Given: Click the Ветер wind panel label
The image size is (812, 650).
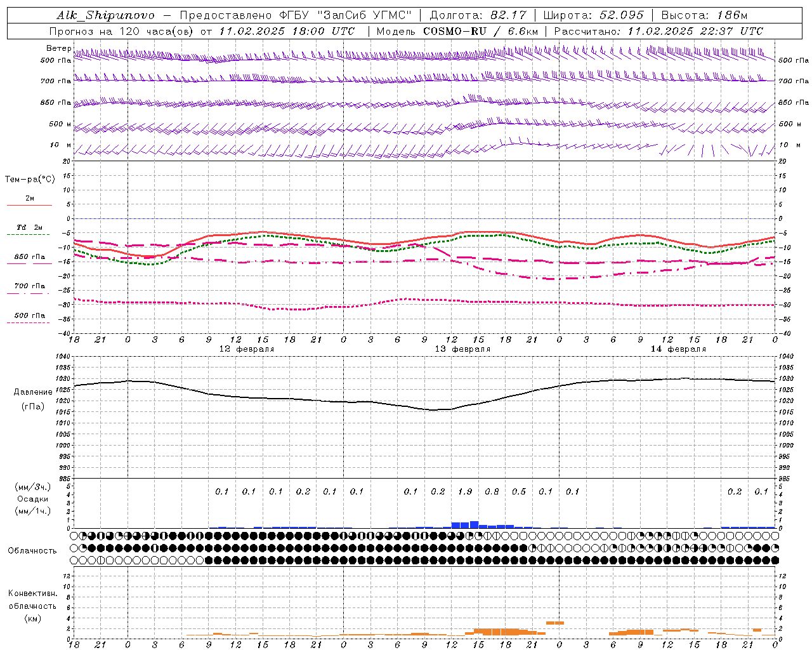Looking at the screenshot, I should 58,48.
